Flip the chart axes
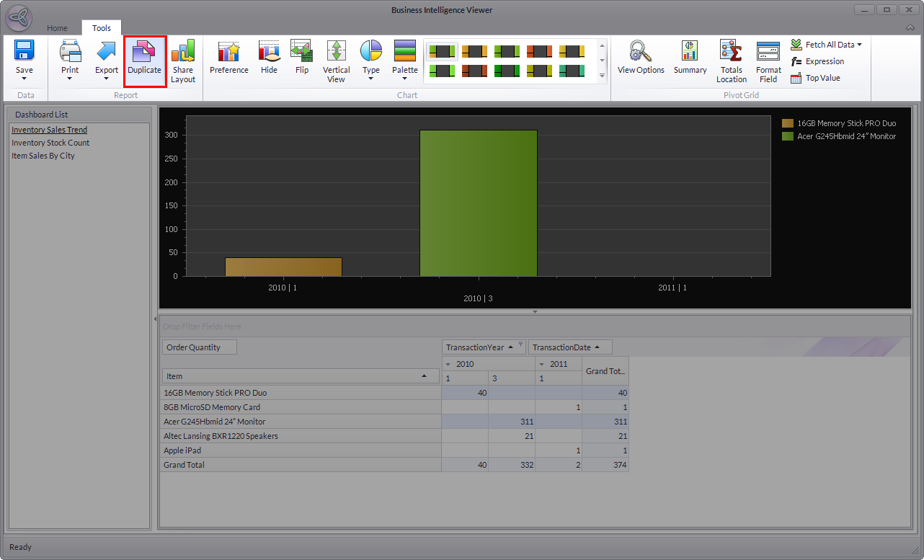This screenshot has height=560, width=924. click(x=301, y=58)
